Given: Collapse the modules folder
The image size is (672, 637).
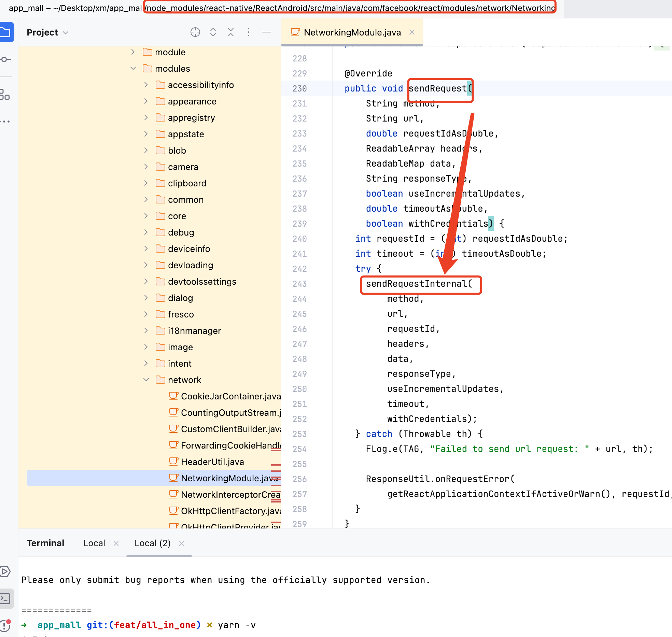Looking at the screenshot, I should (x=133, y=69).
